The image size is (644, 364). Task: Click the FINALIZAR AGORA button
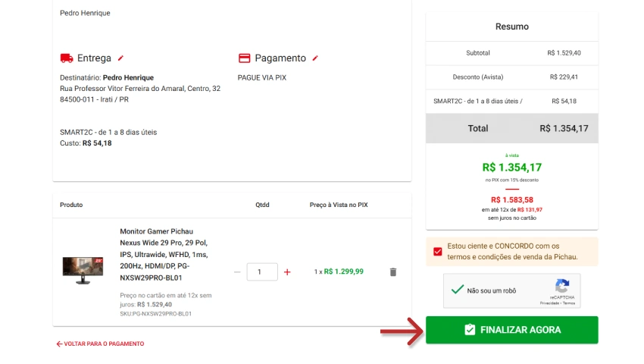pos(511,330)
